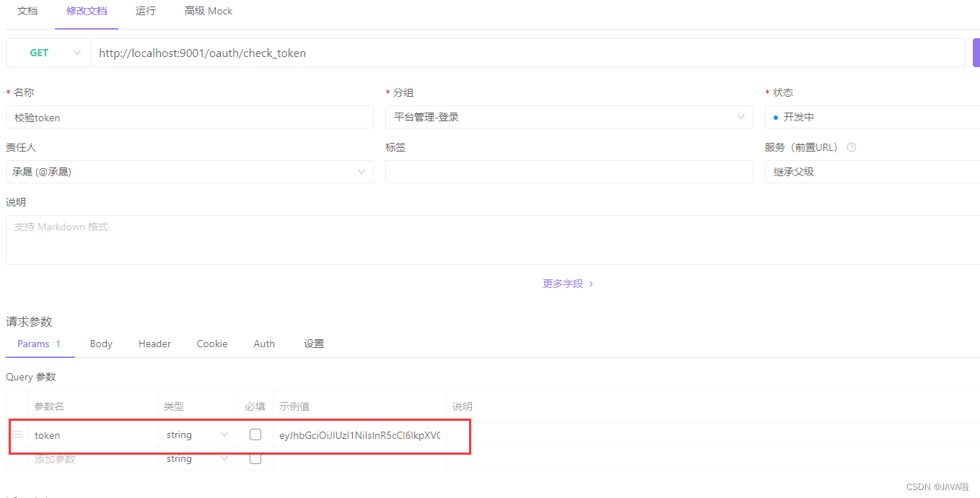Click the Cookie parameters tab

pyautogui.click(x=211, y=344)
